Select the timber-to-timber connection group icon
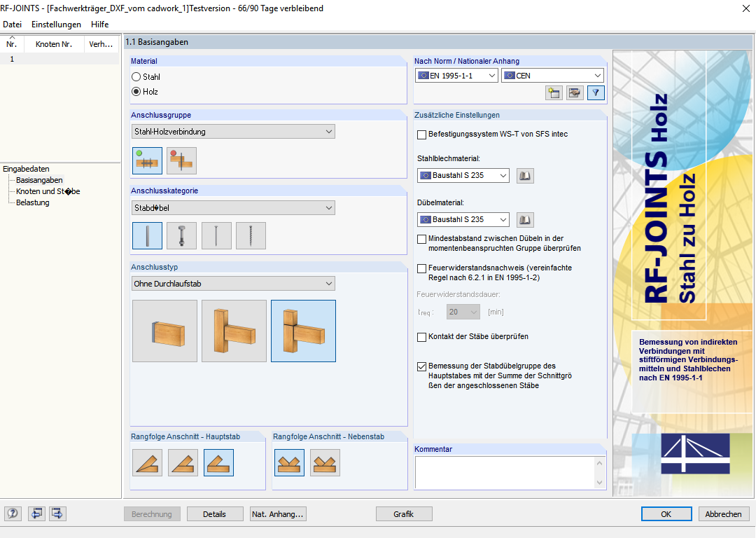 coord(181,160)
